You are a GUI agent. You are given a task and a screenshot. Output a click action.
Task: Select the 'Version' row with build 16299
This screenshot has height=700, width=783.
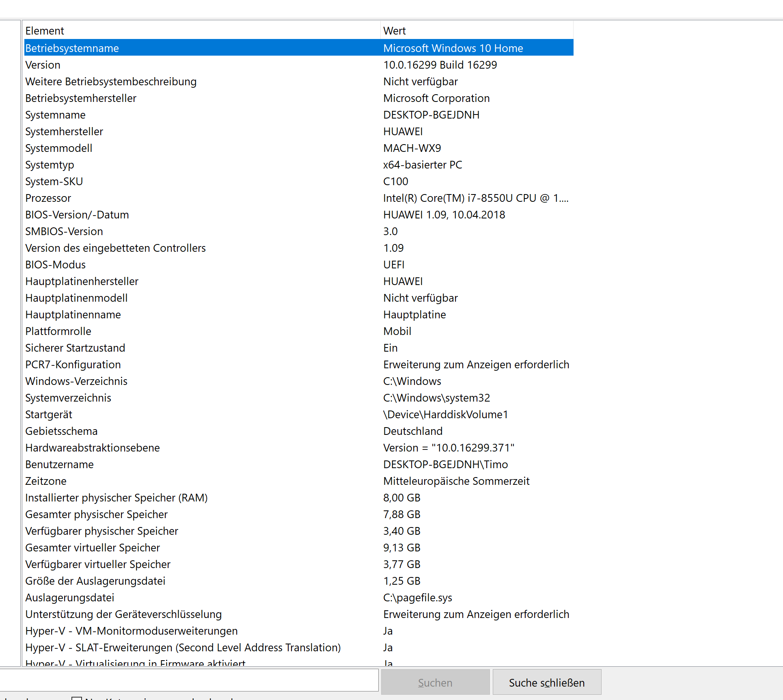click(x=43, y=65)
